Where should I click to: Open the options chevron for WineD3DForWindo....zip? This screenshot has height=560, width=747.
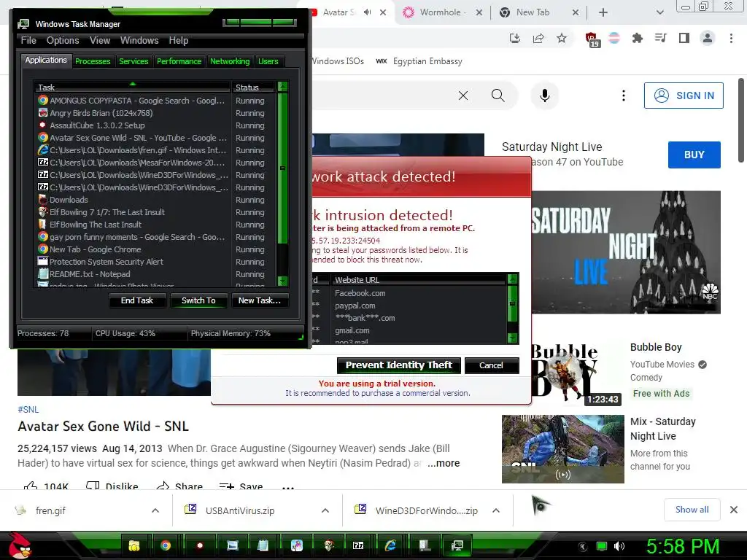click(496, 510)
